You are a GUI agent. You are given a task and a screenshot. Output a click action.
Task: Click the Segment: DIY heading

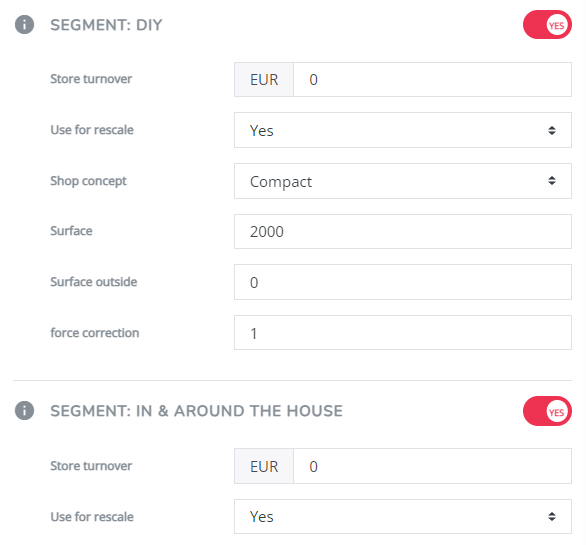point(107,25)
